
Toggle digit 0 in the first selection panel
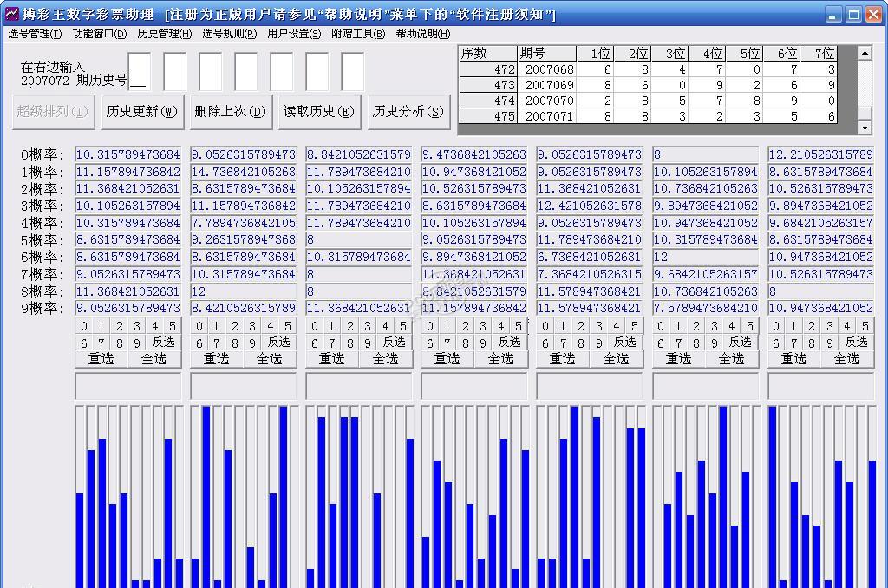click(83, 326)
